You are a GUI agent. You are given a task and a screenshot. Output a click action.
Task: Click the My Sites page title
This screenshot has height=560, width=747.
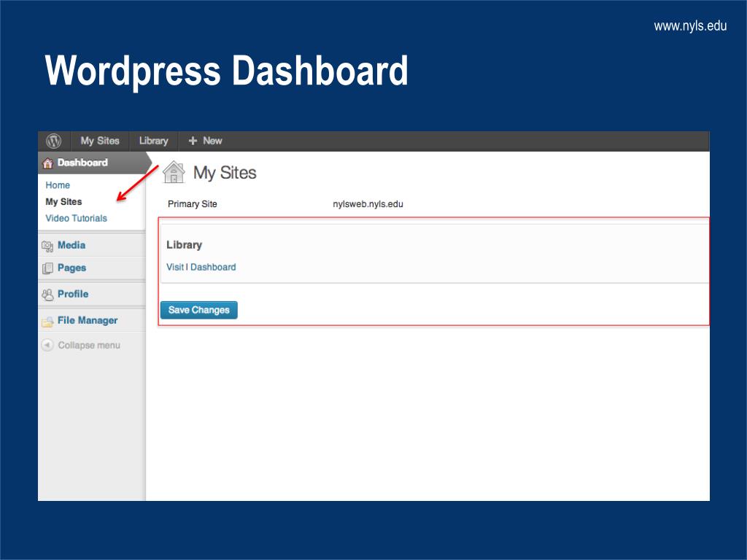[x=225, y=173]
